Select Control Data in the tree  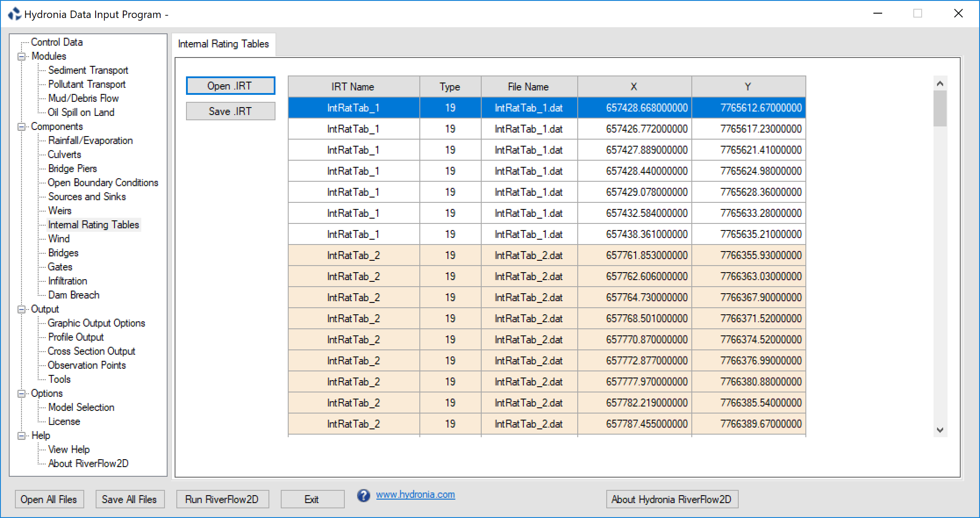[x=57, y=42]
